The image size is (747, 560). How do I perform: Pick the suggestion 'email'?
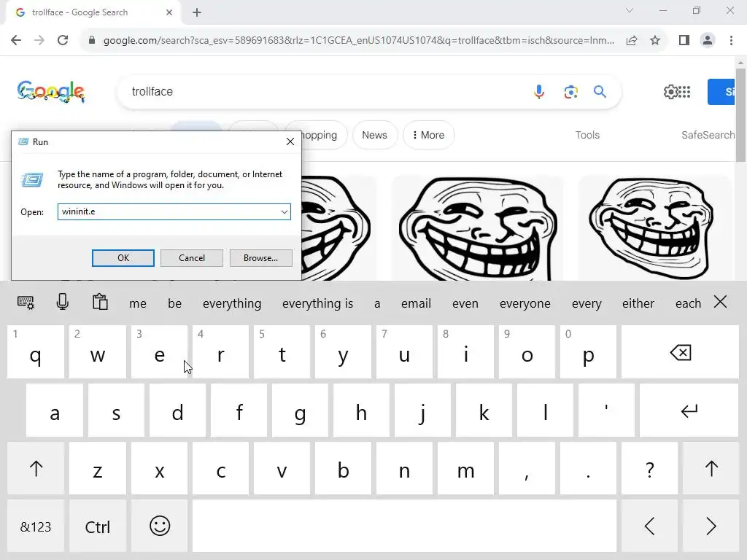point(416,303)
